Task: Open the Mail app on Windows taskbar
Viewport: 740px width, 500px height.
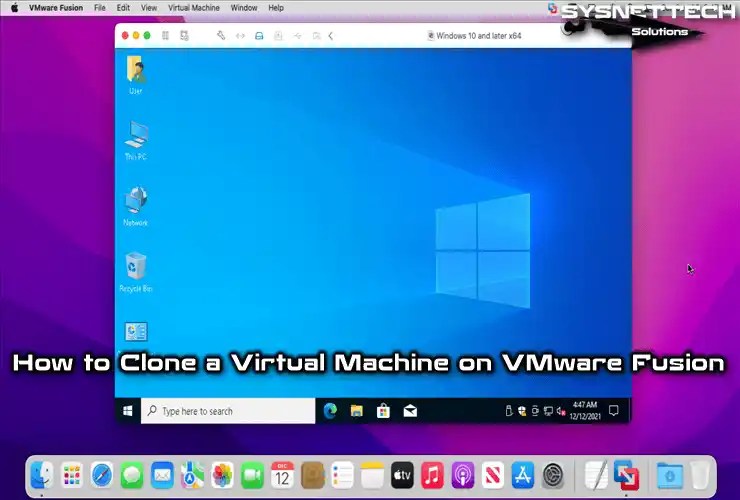Action: click(410, 411)
